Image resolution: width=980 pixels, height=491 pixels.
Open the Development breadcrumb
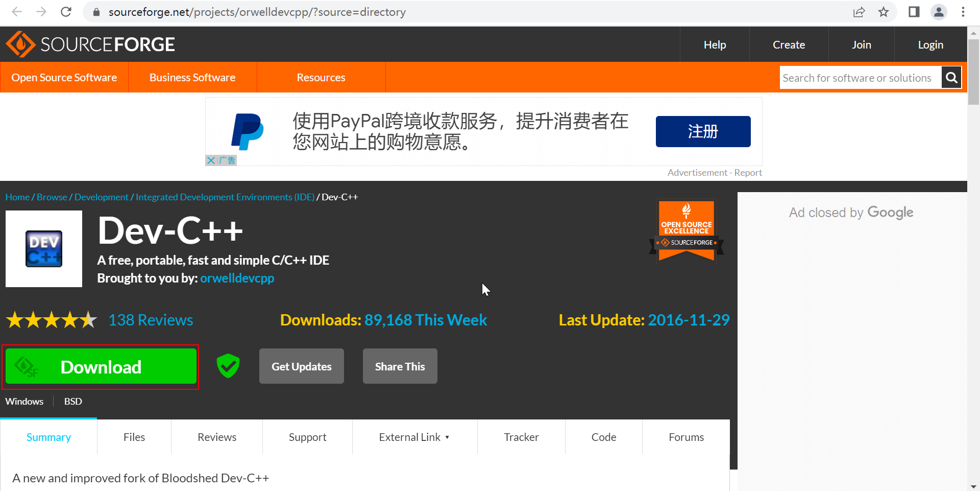click(102, 197)
